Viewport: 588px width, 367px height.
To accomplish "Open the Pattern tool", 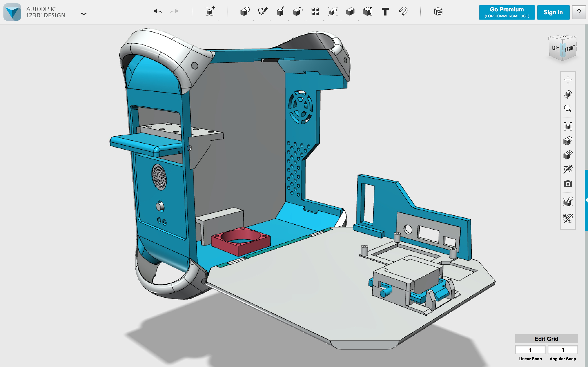I will click(315, 11).
